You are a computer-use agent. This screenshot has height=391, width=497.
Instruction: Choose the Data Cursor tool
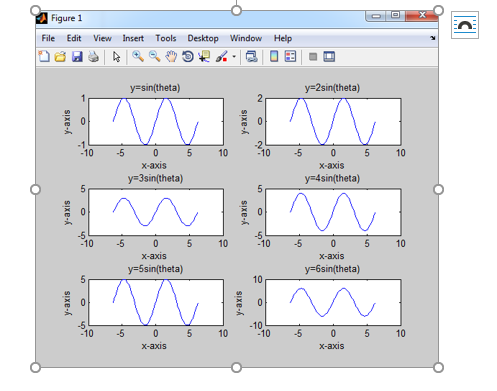[204, 57]
